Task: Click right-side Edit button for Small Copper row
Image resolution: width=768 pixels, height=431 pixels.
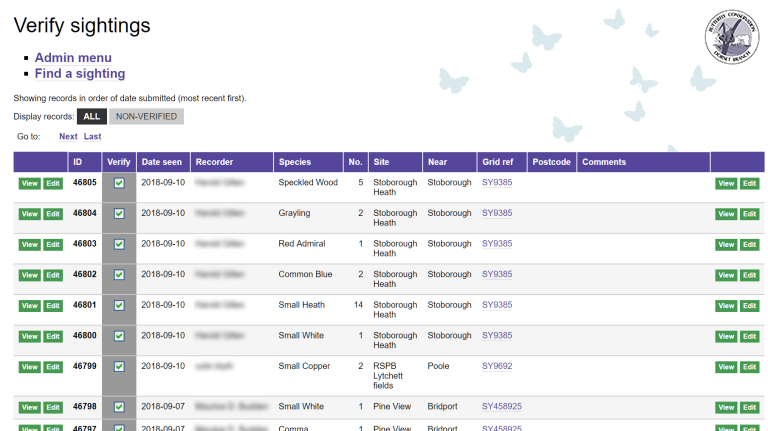Action: click(x=750, y=367)
